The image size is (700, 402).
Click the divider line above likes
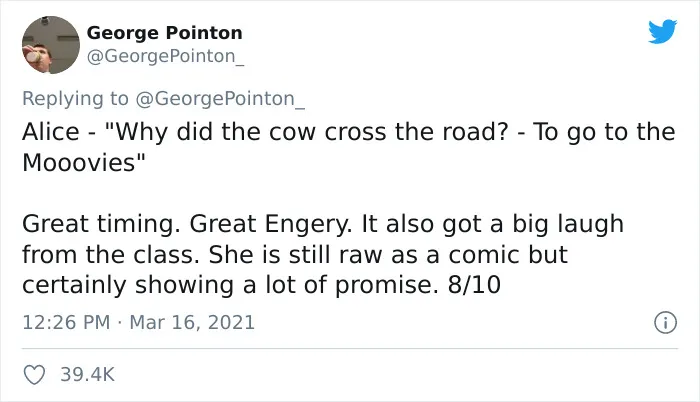[350, 348]
